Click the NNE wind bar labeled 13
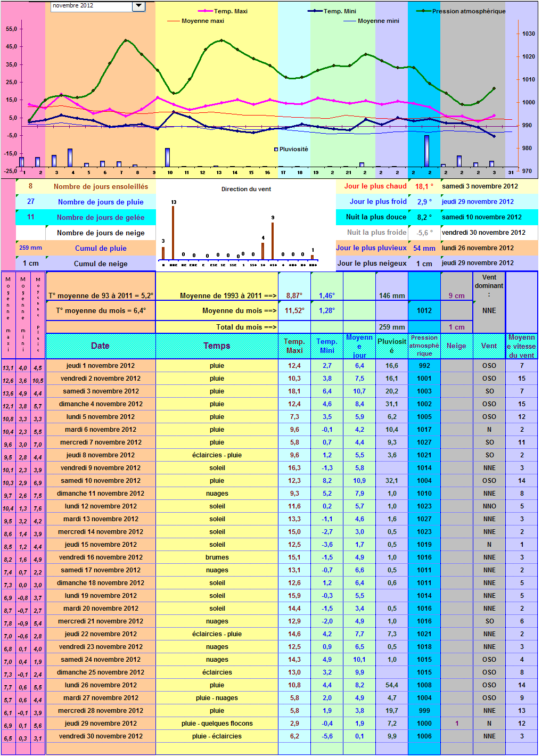Screen dimensions: 542x756 tap(173, 233)
